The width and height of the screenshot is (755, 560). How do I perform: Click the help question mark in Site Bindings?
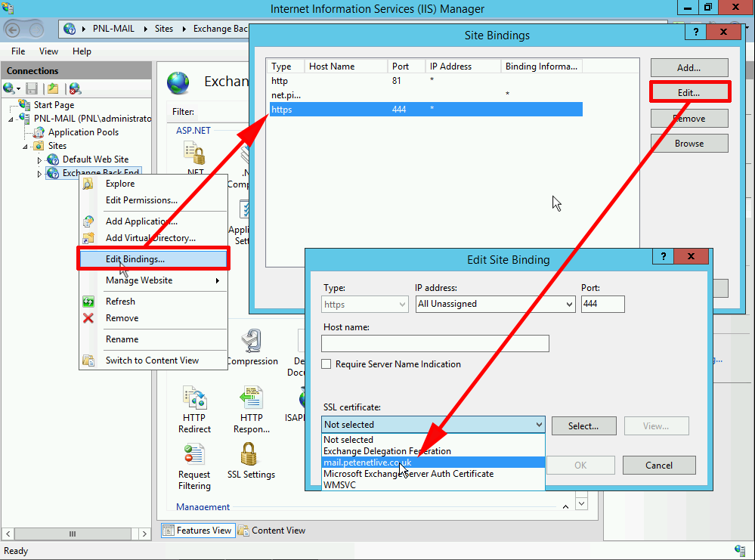coord(696,32)
